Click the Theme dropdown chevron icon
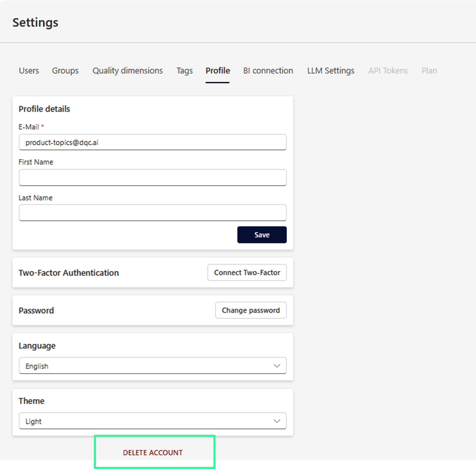The height and width of the screenshot is (469, 476). (x=277, y=421)
